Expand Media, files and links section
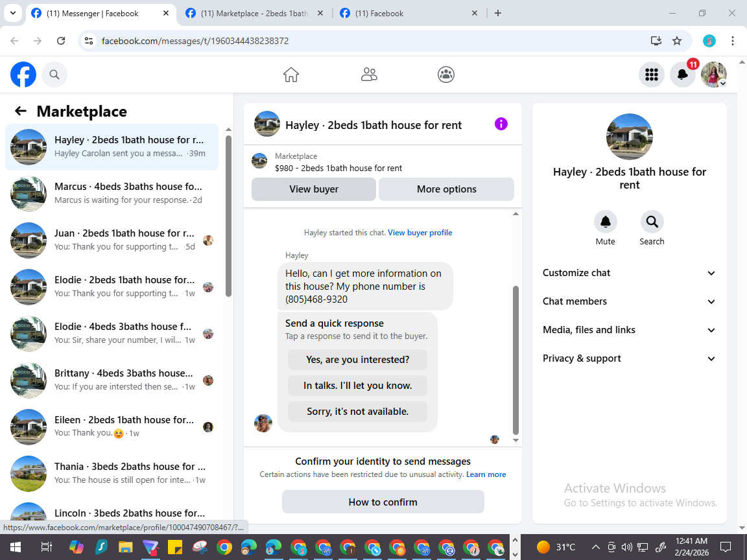The width and height of the screenshot is (747, 560). coord(629,330)
